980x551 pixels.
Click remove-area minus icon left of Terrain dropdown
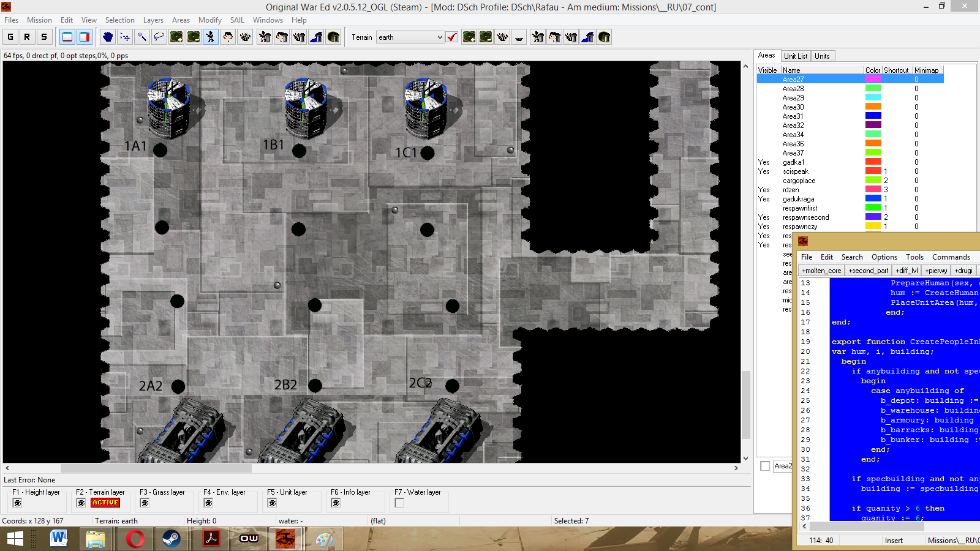point(194,37)
